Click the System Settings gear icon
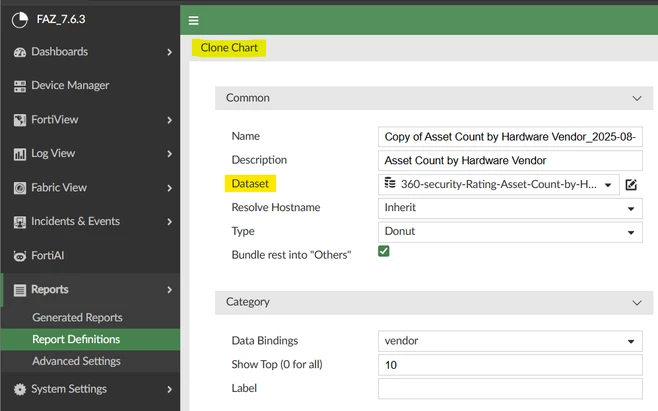This screenshot has width=658, height=411. [20, 389]
